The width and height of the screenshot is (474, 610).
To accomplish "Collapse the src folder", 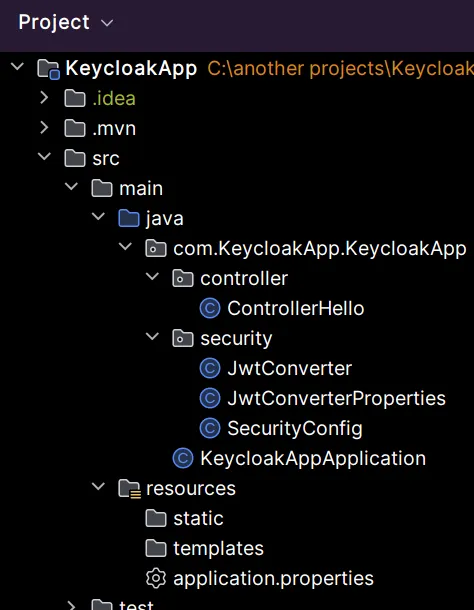I will pyautogui.click(x=44, y=156).
